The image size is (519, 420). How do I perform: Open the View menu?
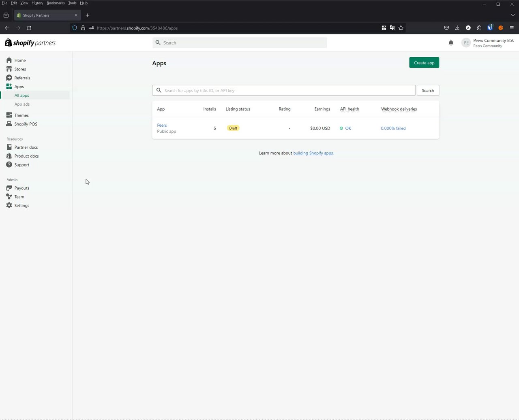click(24, 3)
